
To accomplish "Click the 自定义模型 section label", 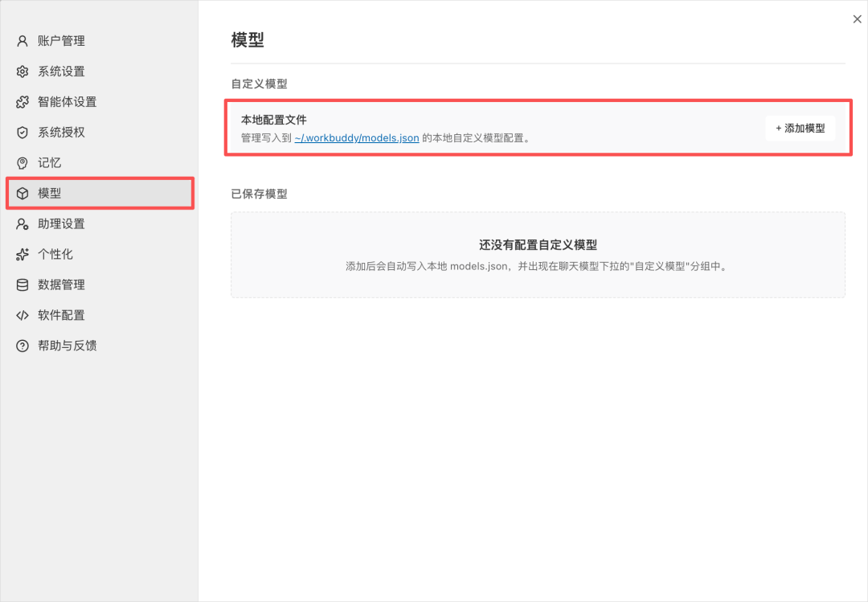I will point(259,84).
